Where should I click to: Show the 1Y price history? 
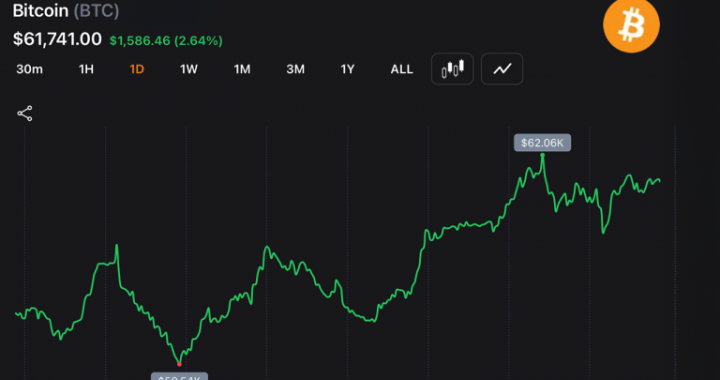click(x=348, y=69)
